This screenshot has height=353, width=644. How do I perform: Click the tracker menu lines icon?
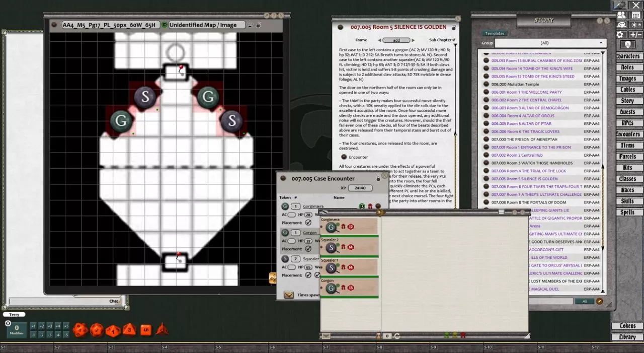click(502, 212)
